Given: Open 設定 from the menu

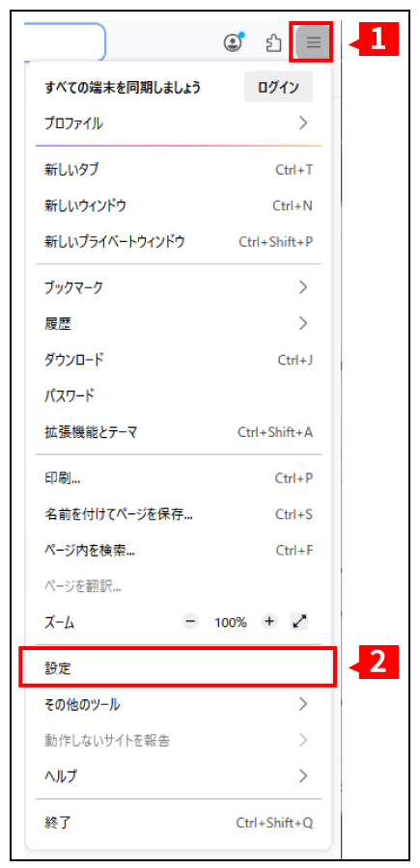Looking at the screenshot, I should click(179, 668).
